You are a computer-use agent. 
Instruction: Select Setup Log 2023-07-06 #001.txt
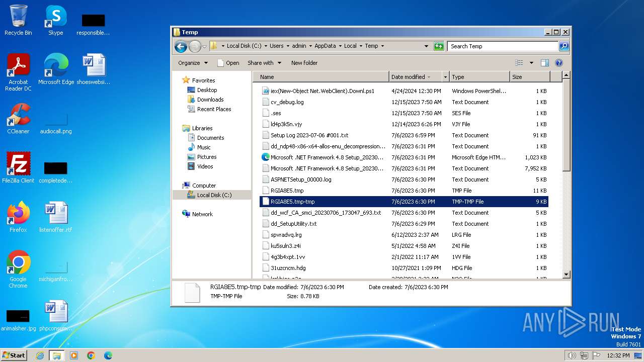coord(404,135)
